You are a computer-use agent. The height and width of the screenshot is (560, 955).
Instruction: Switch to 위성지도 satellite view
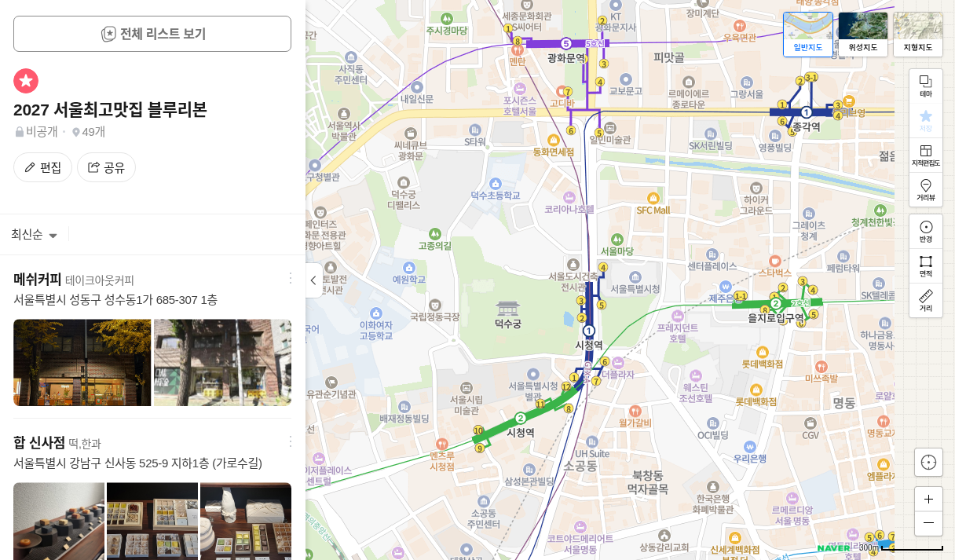pyautogui.click(x=863, y=35)
